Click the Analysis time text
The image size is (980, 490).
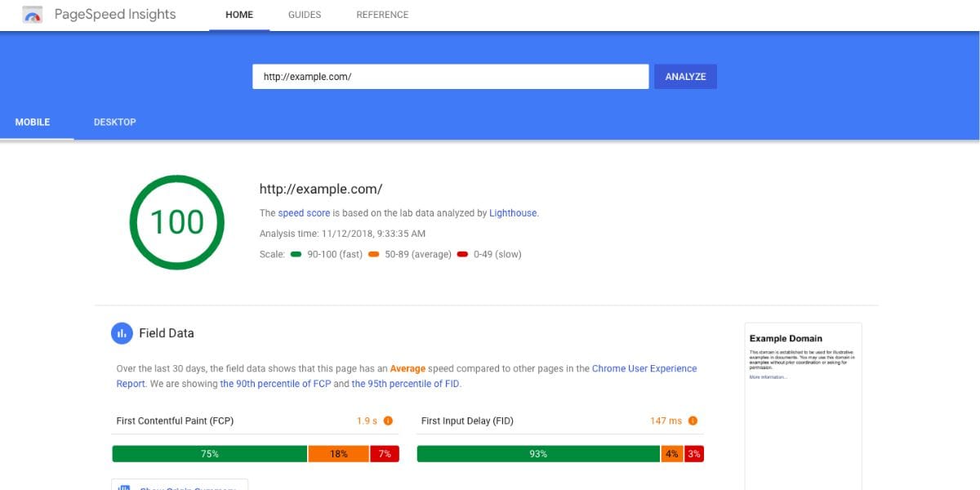coord(343,234)
